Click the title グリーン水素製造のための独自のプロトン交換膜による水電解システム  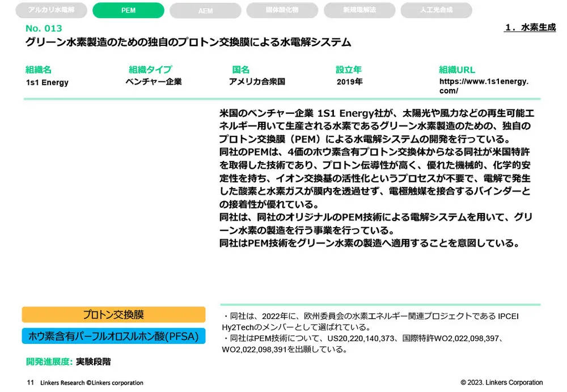188,42
